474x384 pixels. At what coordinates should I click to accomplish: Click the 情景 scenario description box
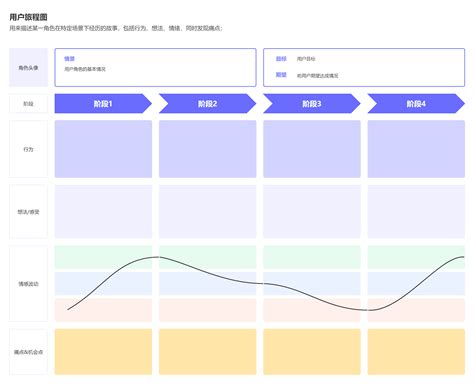point(155,67)
